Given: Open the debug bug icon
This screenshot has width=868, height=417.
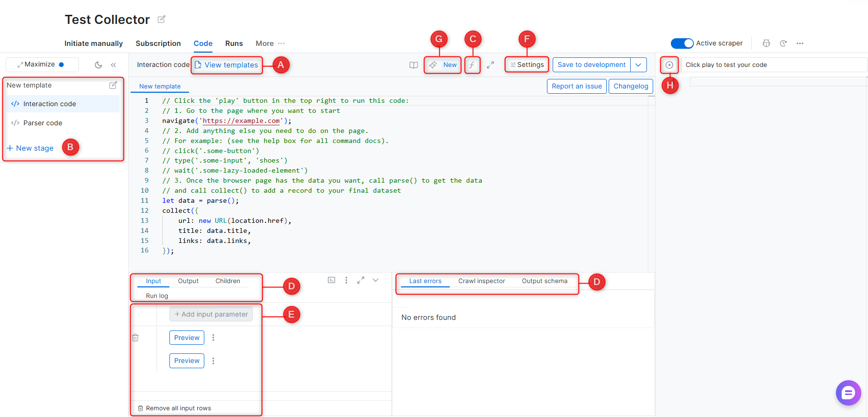Looking at the screenshot, I should (x=766, y=43).
